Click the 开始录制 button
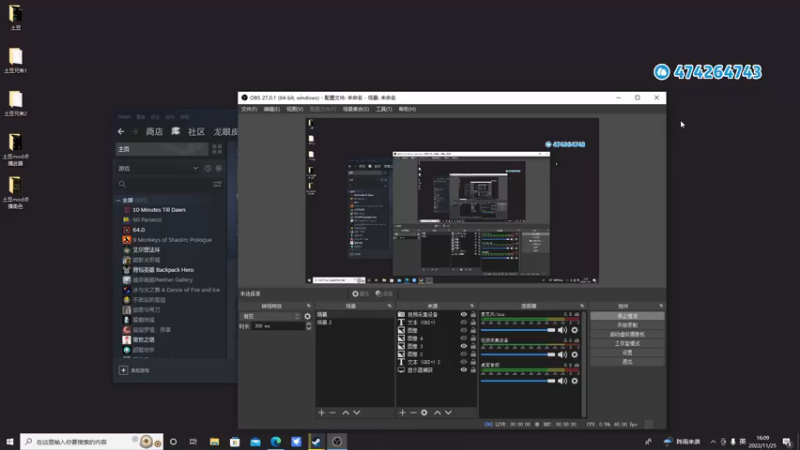The height and width of the screenshot is (450, 800). [x=627, y=325]
